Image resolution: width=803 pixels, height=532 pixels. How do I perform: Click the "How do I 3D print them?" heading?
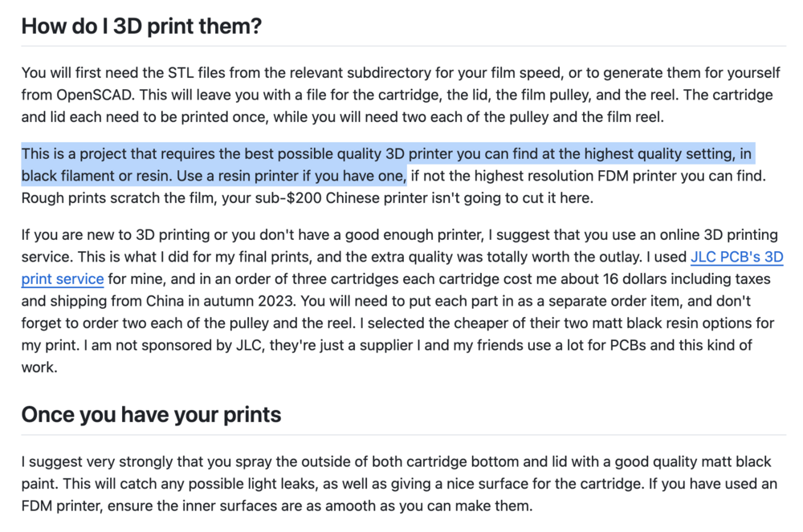coord(141,26)
